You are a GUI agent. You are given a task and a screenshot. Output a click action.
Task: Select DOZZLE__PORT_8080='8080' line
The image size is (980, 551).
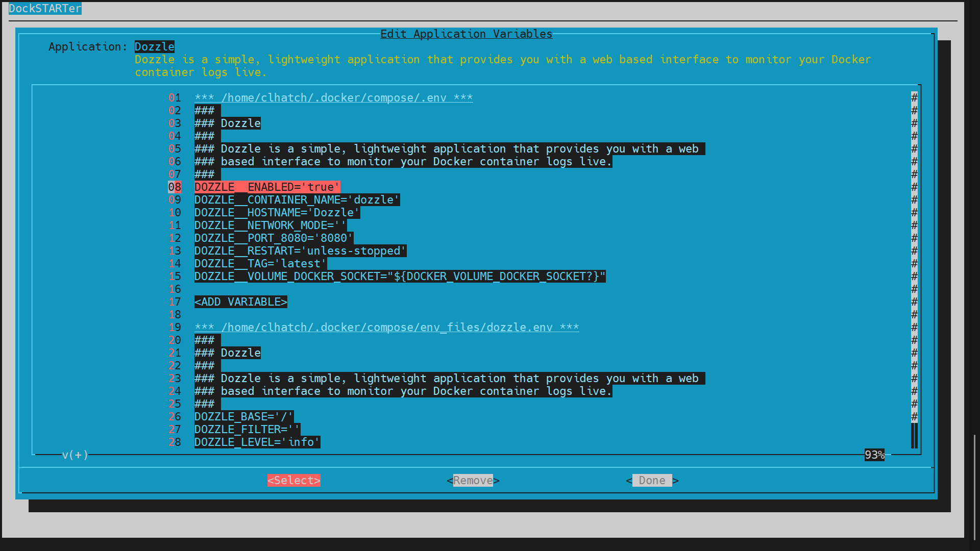point(274,238)
